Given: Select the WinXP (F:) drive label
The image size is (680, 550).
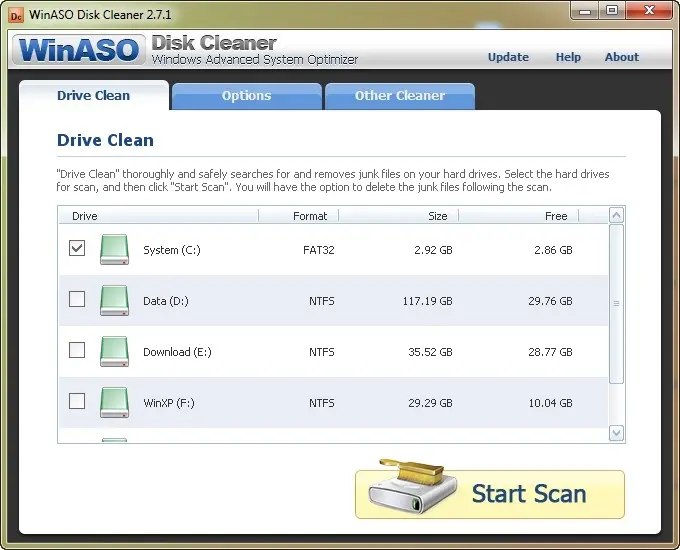Looking at the screenshot, I should coord(169,403).
